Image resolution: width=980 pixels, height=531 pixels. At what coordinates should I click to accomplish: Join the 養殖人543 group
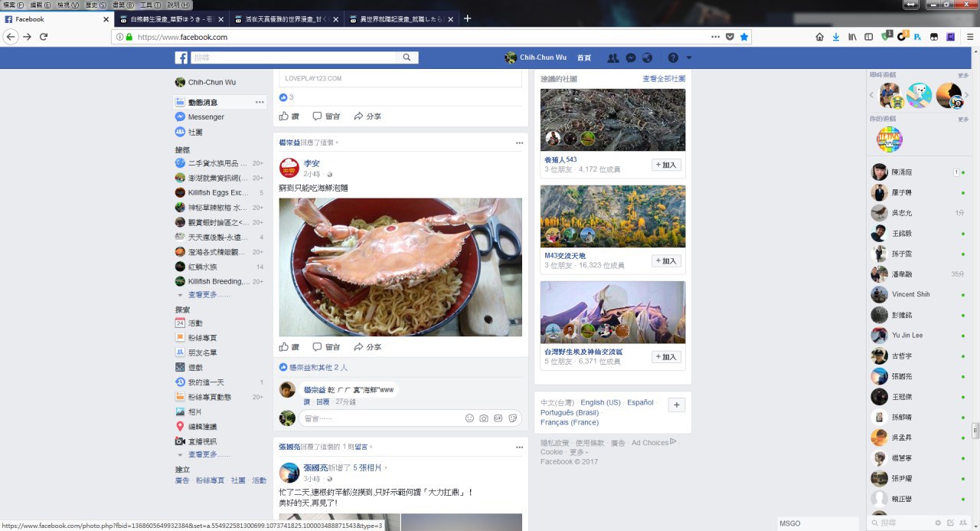[666, 165]
